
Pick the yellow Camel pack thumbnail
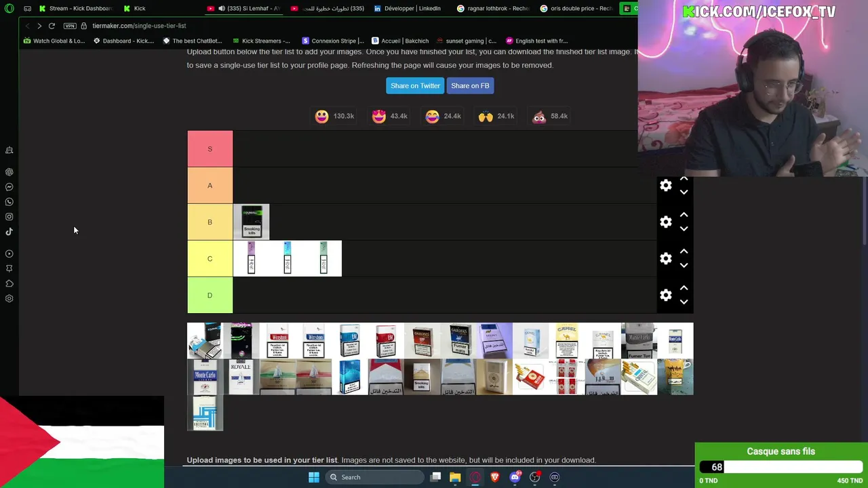click(566, 340)
